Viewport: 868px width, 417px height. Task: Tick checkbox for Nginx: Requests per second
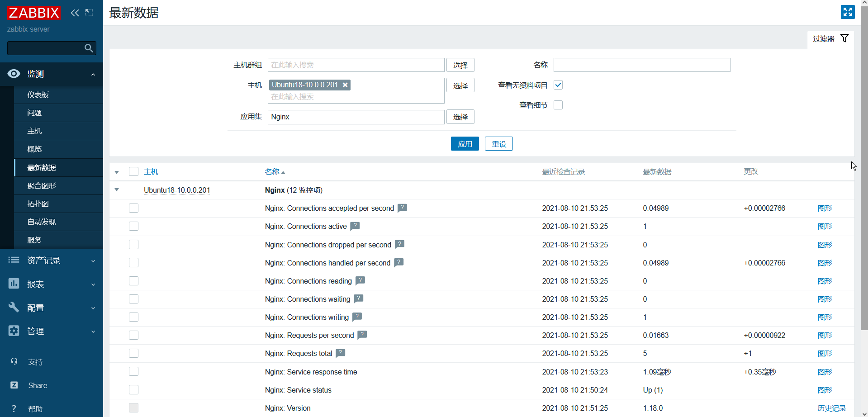click(133, 335)
